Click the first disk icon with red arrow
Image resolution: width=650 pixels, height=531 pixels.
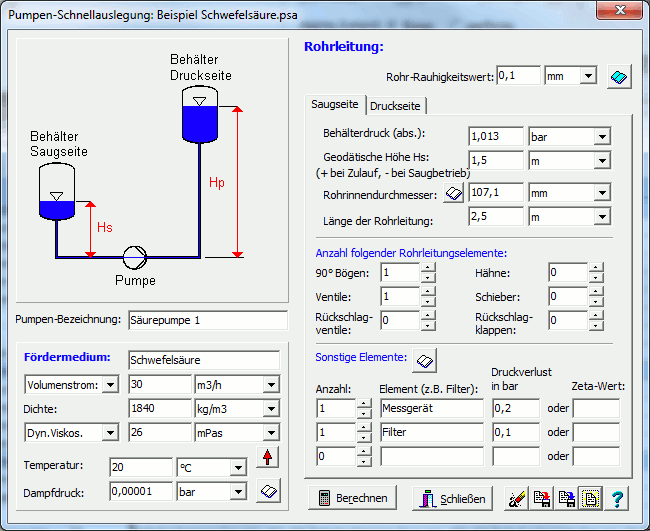[542, 497]
